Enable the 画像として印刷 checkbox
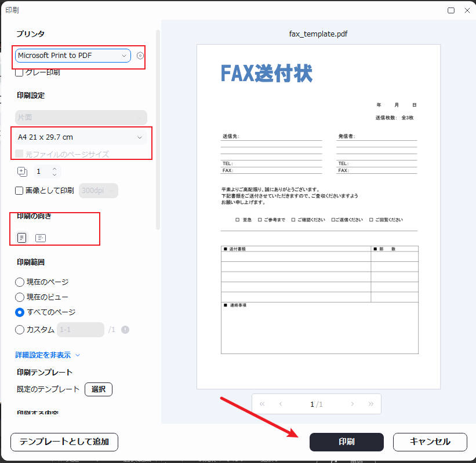The height and width of the screenshot is (463, 476). (x=20, y=190)
